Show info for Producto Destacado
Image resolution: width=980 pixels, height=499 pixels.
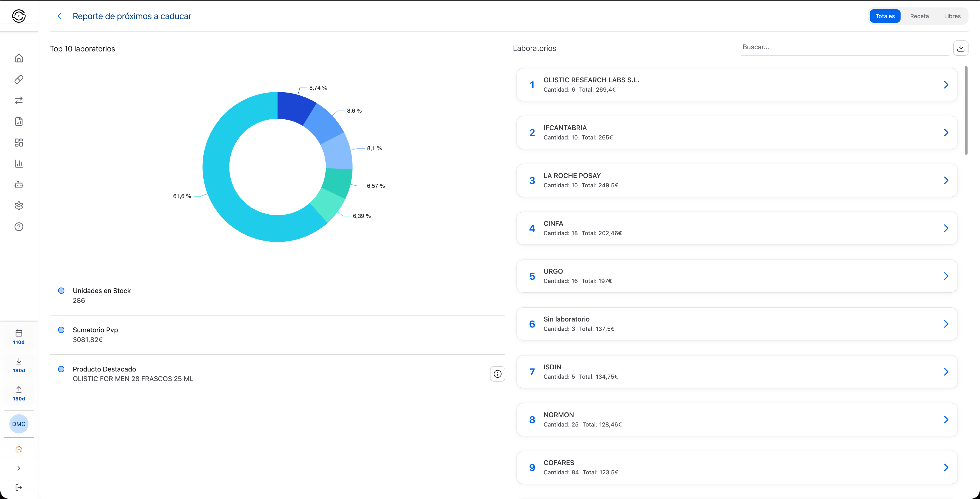497,374
